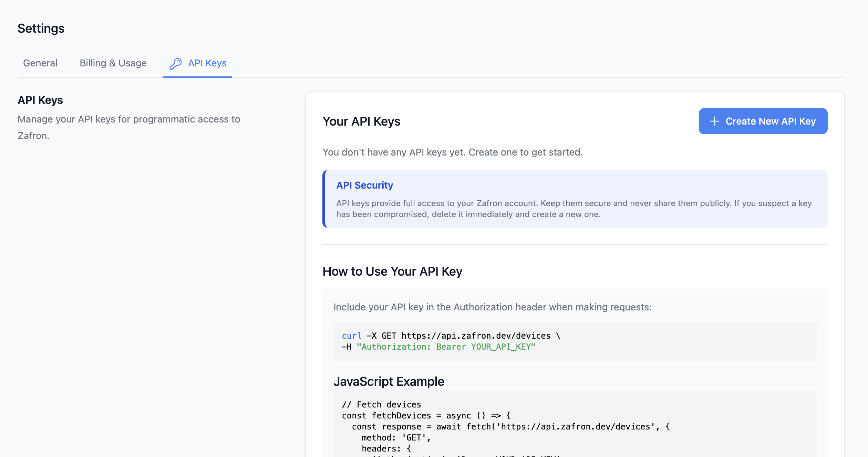Click the Settings page heading
Viewport: 868px width, 457px height.
(41, 28)
